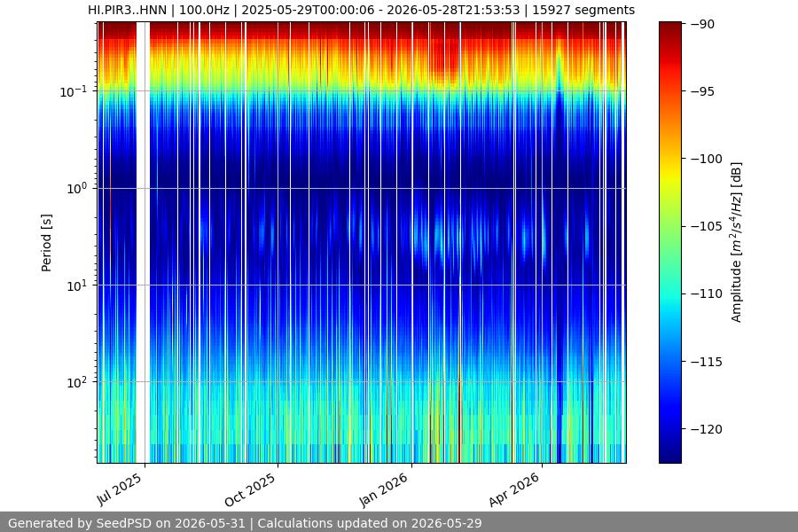Click the -105 colorbar tick value

tap(707, 227)
